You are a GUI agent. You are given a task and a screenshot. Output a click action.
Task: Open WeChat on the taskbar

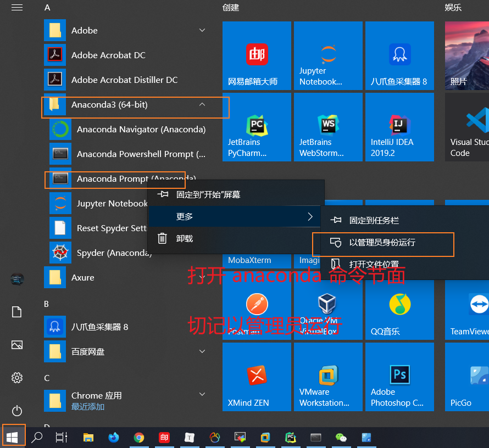click(x=341, y=438)
